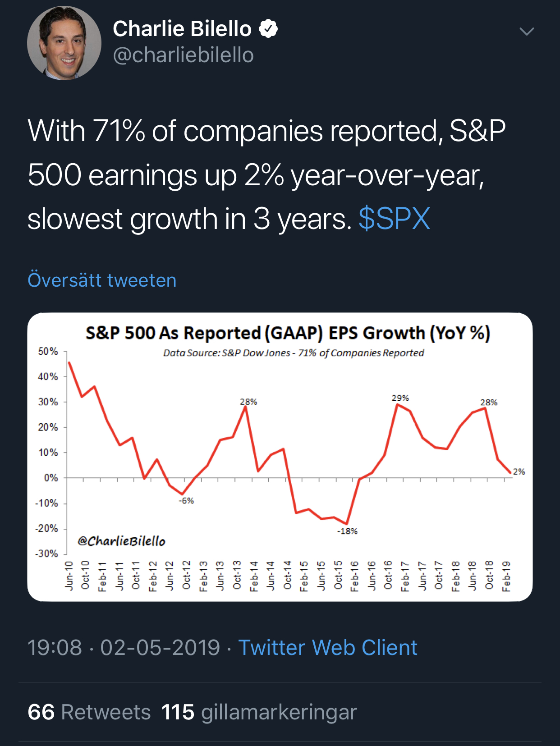
Task: View the 115 gillamarkeringar likes list
Action: coord(259,712)
